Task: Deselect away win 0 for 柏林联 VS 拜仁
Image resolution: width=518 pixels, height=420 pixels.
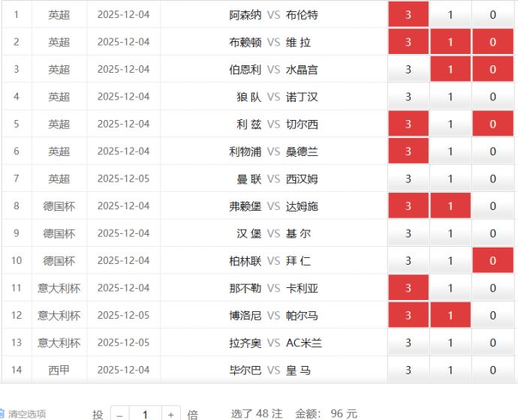Action: point(493,261)
